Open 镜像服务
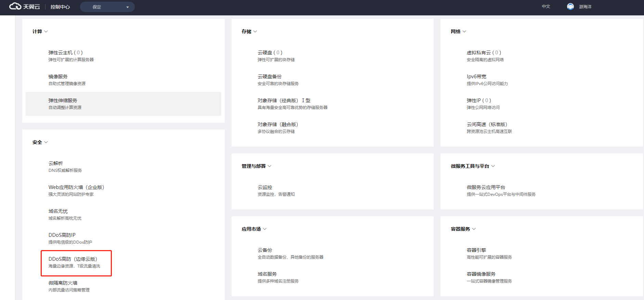The image size is (644, 300). pyautogui.click(x=58, y=77)
